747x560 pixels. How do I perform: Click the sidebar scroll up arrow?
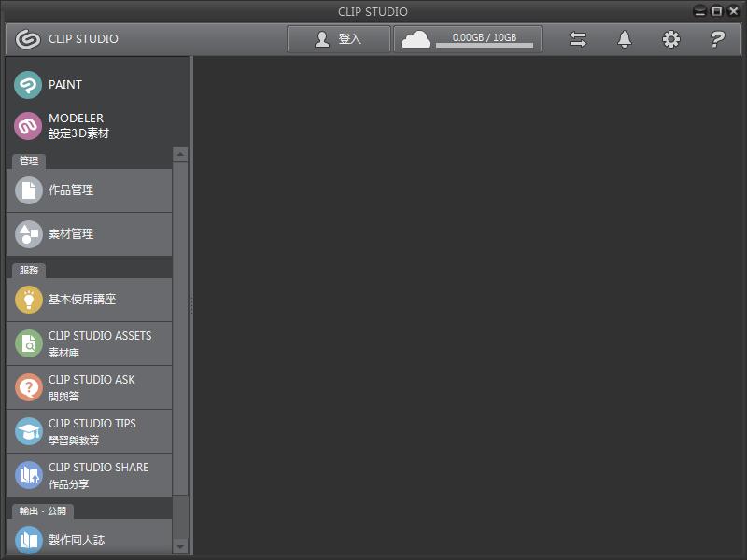coord(180,154)
